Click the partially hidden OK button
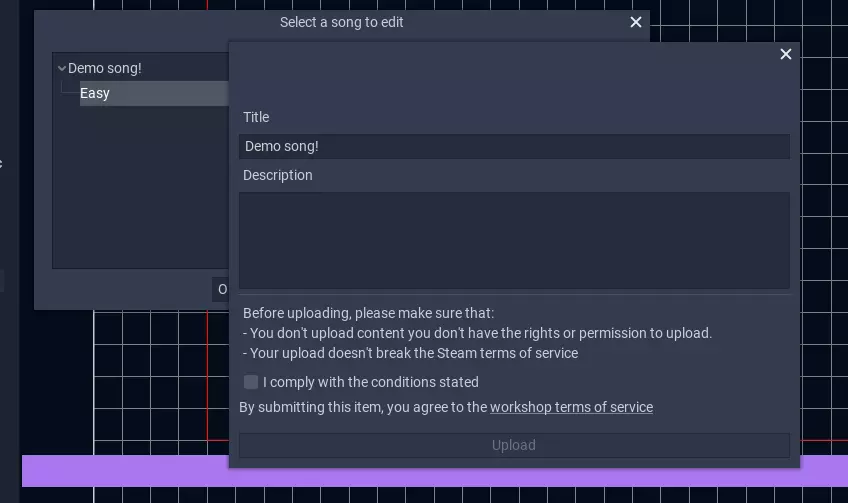Screen dimensions: 848x503 click(221, 290)
